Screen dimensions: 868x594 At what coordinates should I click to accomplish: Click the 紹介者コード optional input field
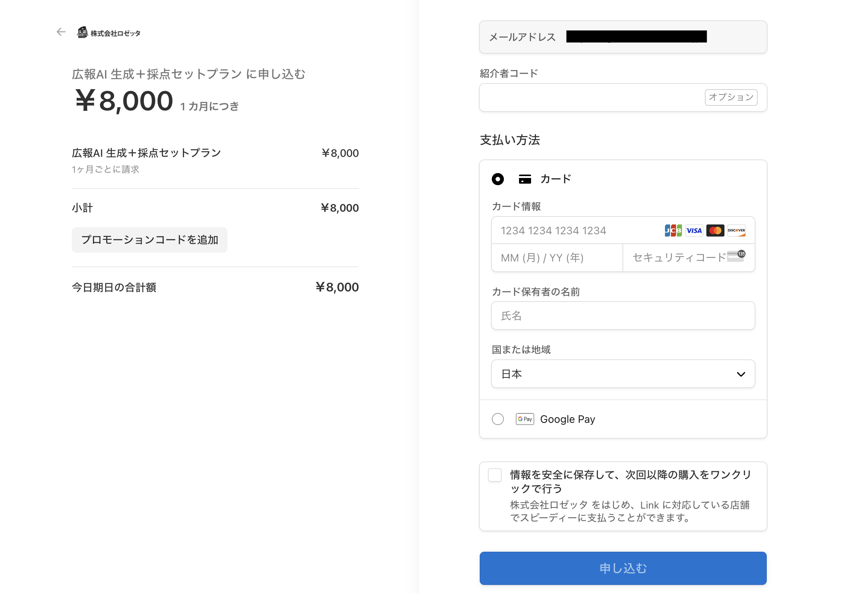[623, 97]
